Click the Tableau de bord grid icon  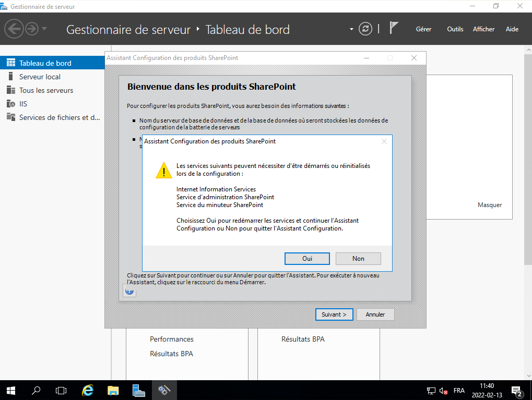point(11,63)
